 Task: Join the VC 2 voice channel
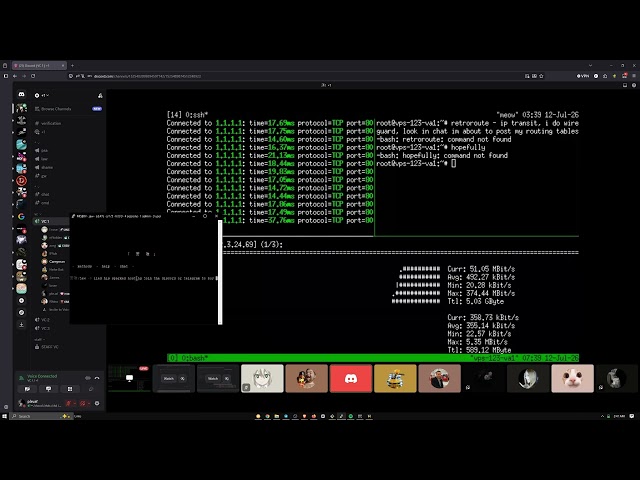pyautogui.click(x=42, y=320)
